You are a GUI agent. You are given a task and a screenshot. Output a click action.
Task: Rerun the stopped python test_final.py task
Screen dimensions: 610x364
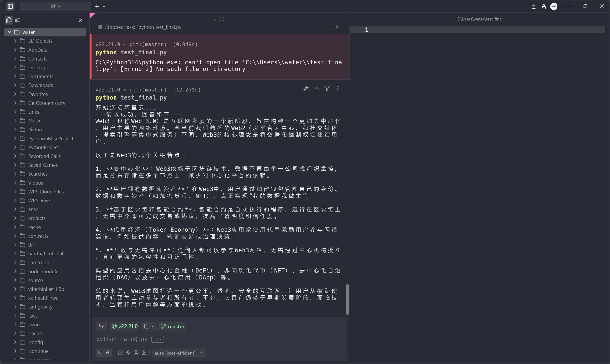[x=337, y=27]
